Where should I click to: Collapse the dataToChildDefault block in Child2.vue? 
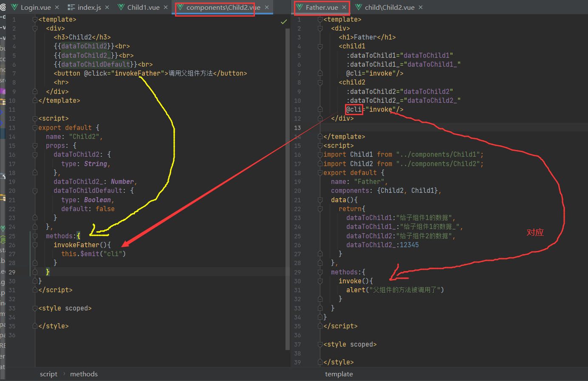(x=35, y=191)
